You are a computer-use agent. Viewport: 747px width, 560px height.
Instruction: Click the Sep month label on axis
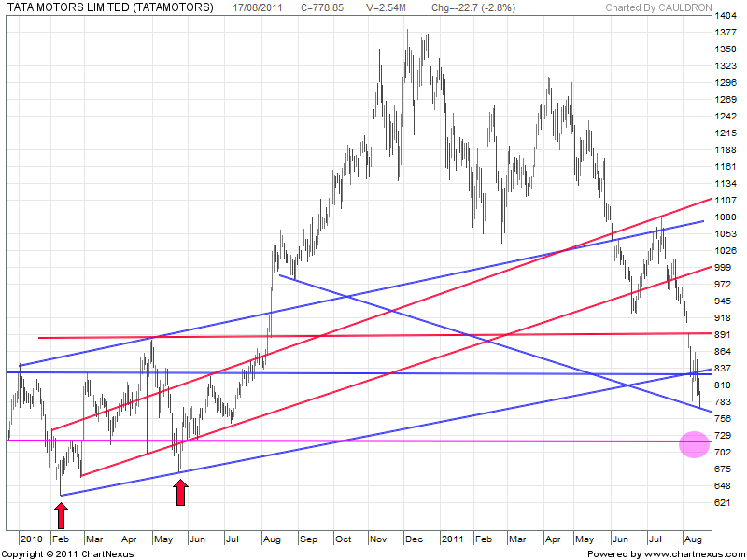point(308,539)
